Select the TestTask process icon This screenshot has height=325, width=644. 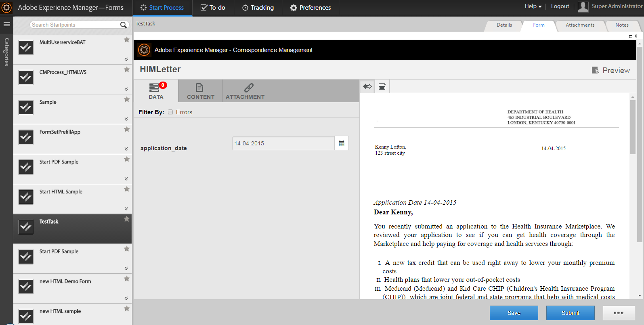(x=26, y=227)
